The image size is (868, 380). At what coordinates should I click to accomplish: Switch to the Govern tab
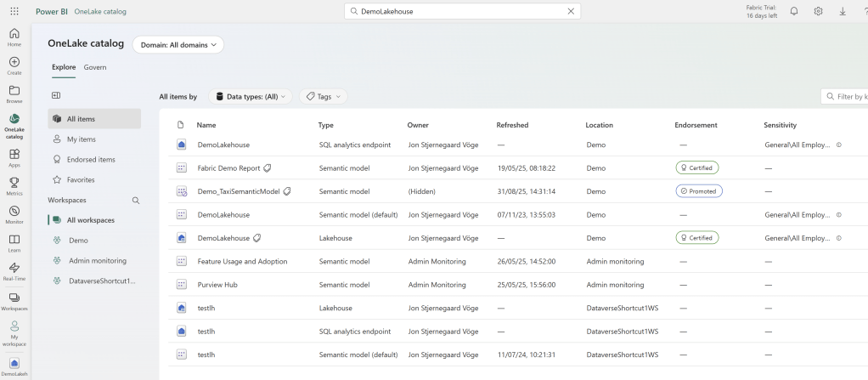pyautogui.click(x=95, y=67)
